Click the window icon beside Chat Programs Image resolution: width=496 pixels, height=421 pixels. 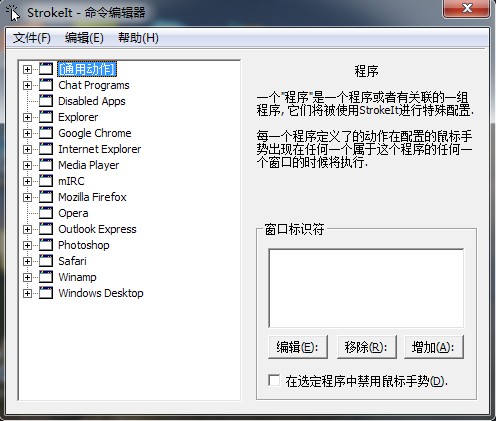coord(46,85)
